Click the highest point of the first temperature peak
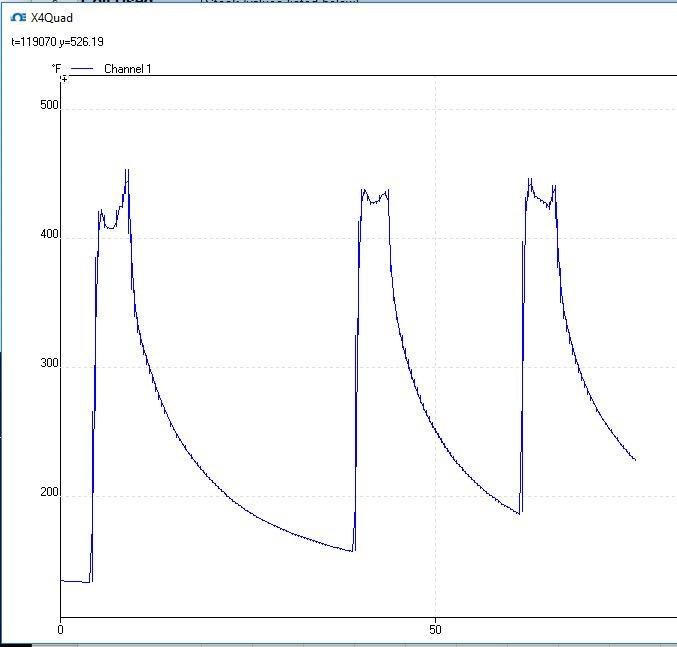Screen dimensions: 677x647 [x=127, y=170]
